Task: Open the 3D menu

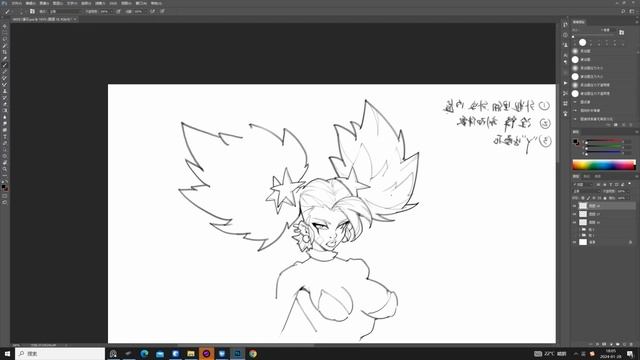Action: (x=113, y=3)
